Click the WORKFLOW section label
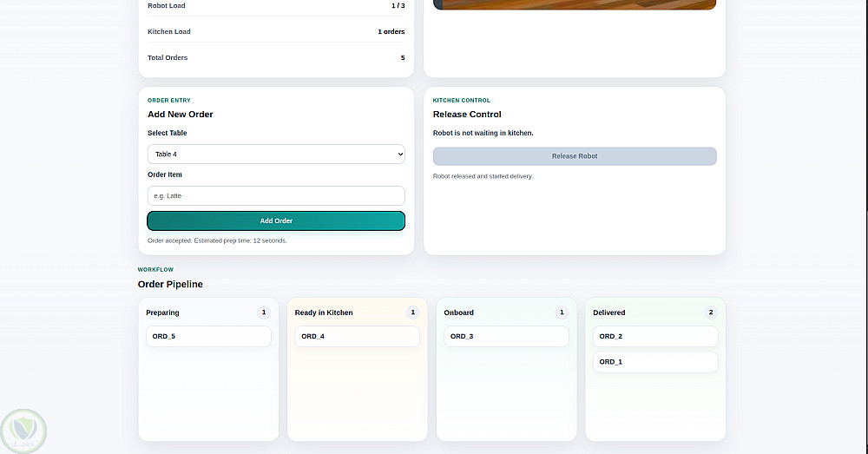The image size is (868, 454). (155, 270)
